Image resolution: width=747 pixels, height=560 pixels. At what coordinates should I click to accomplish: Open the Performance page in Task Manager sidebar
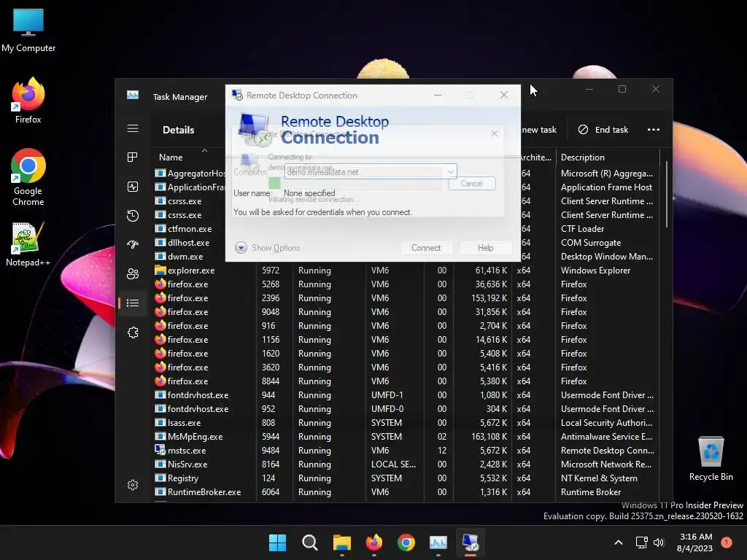[133, 187]
